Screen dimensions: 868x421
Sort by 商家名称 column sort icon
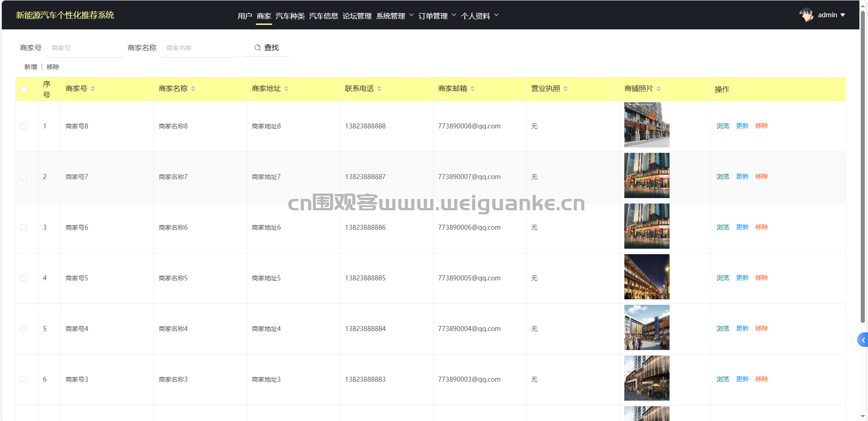click(x=193, y=89)
